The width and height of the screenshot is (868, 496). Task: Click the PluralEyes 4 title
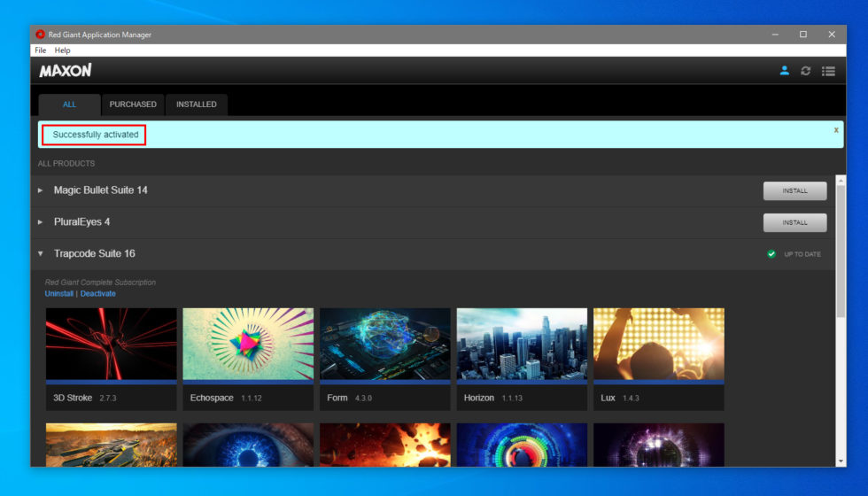(81, 222)
